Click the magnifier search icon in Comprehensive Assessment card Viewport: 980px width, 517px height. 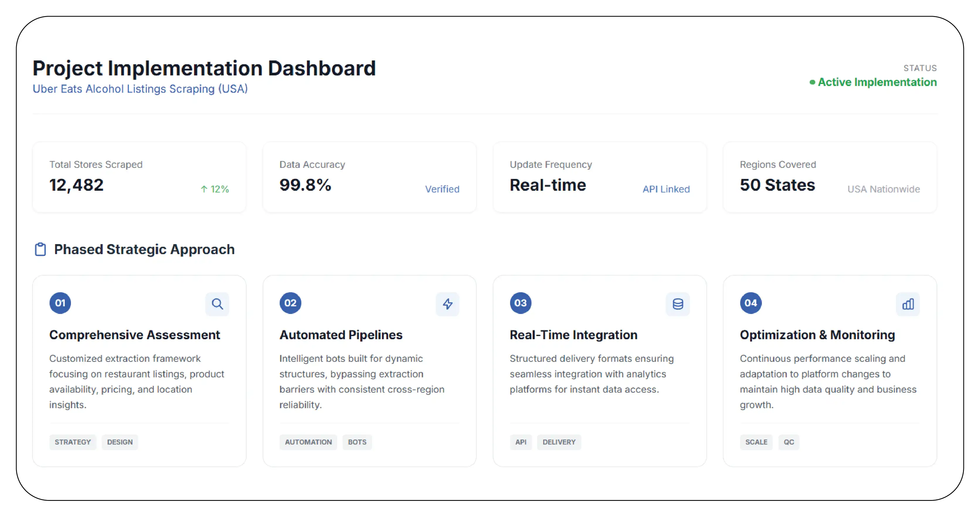click(217, 304)
